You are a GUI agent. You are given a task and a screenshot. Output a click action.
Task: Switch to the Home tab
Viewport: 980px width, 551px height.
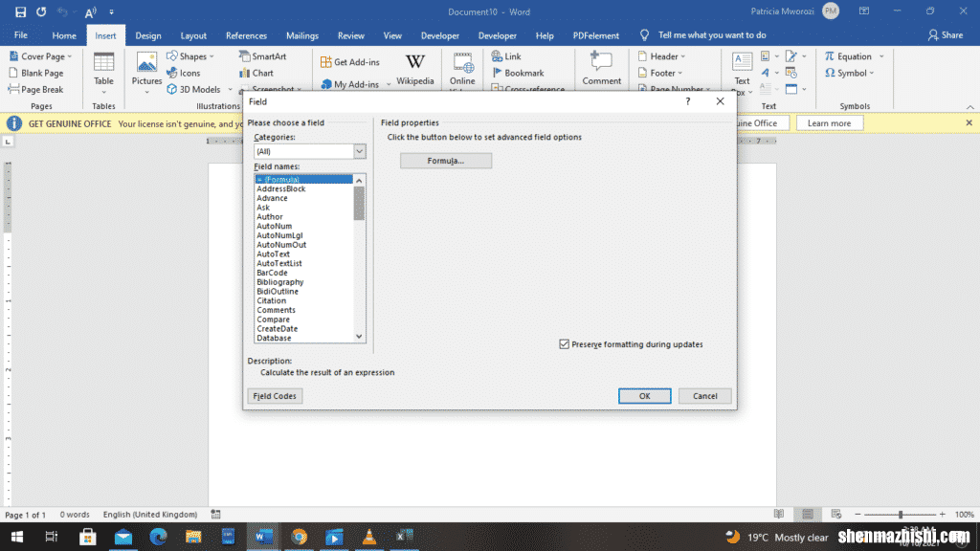pos(64,35)
